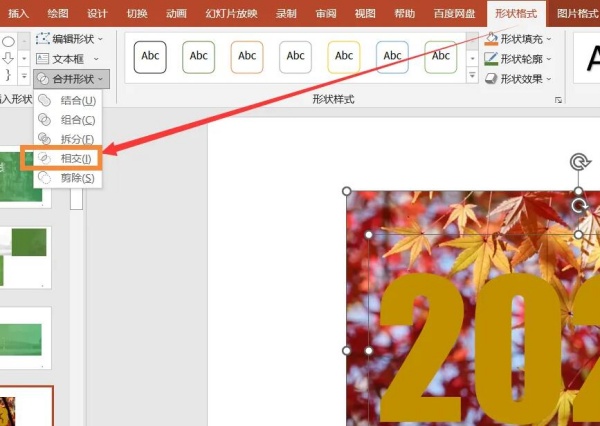Viewport: 600px width, 426px height.
Task: Select the oval shape in shapes gallery
Action: 8,41
